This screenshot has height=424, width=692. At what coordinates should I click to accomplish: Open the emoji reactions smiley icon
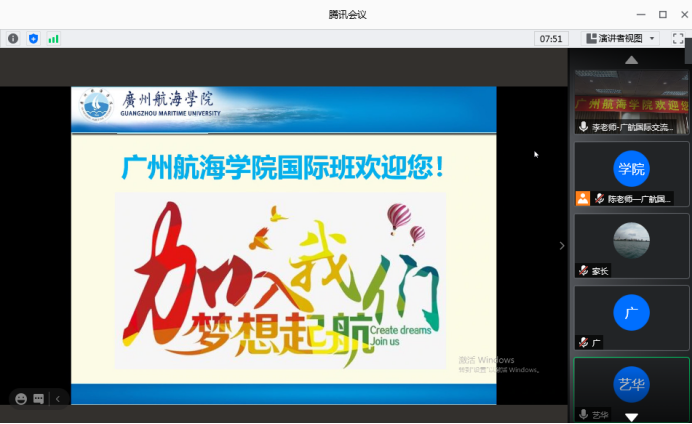[x=21, y=398]
